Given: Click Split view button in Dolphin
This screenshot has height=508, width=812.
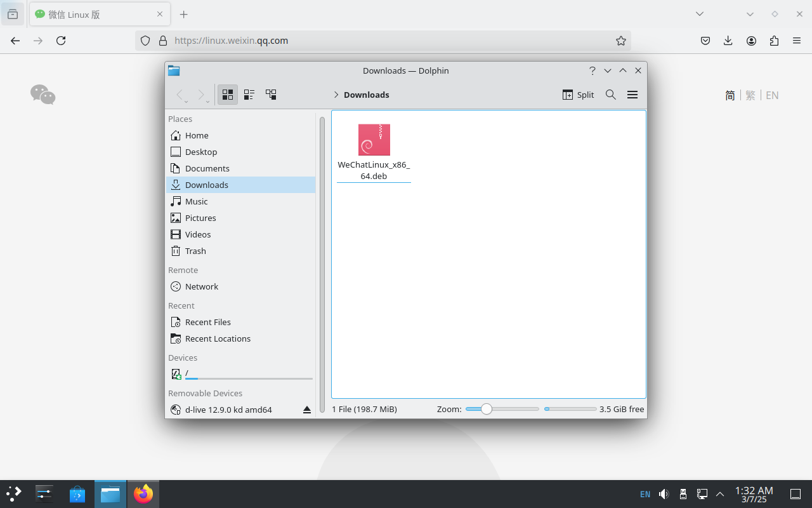Looking at the screenshot, I should 578,95.
